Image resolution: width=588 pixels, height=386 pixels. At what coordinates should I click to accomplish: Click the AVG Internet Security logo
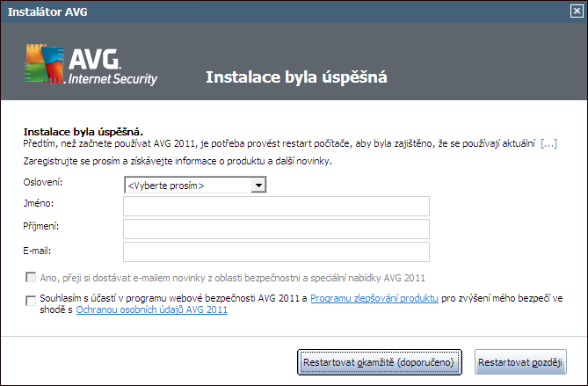[91, 64]
